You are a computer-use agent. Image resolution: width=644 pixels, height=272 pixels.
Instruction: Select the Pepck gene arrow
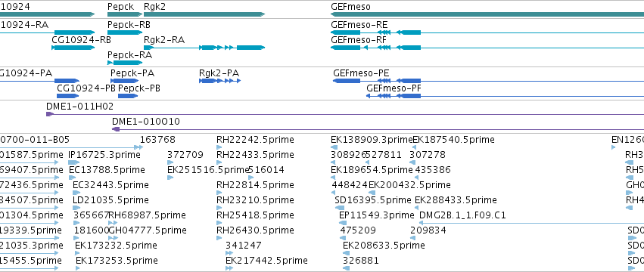[x=125, y=14]
